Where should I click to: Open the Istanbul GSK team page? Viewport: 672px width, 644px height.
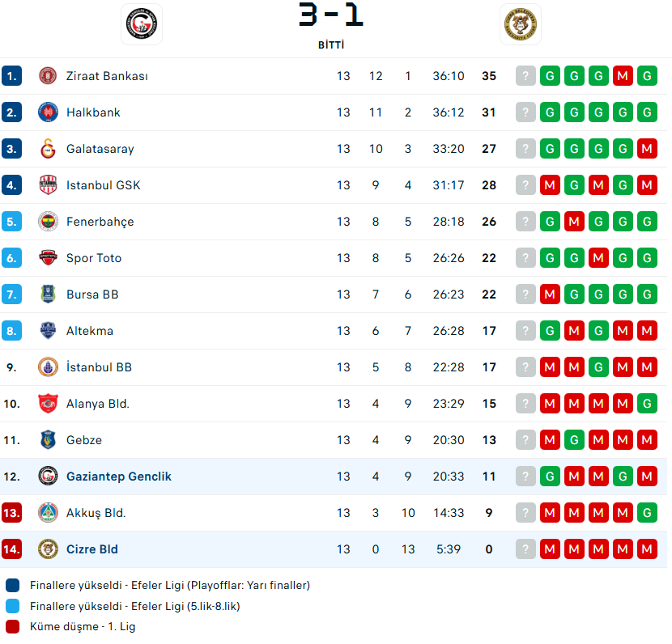coord(103,185)
